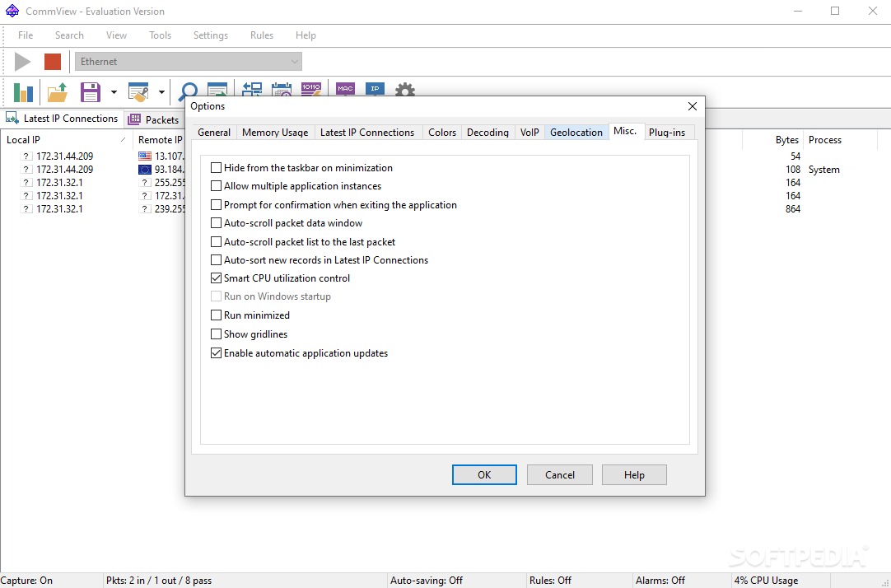This screenshot has height=588, width=891.
Task: Click the MAC aliases icon
Action: pyautogui.click(x=345, y=89)
